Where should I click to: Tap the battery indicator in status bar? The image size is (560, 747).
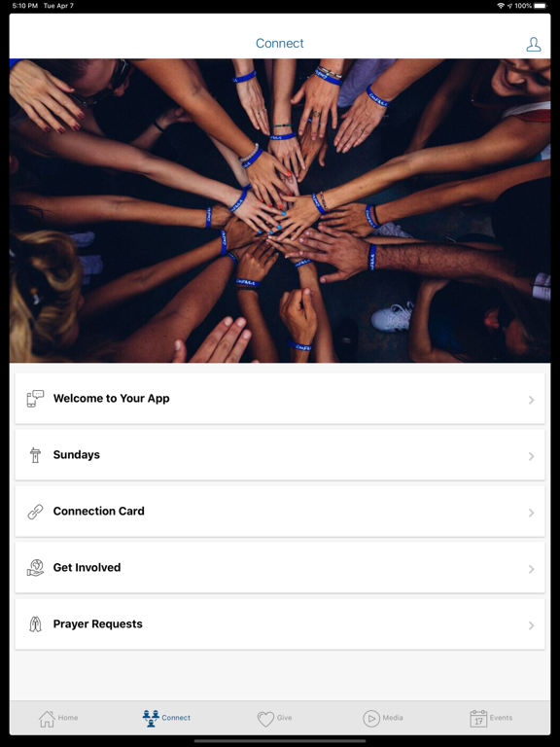541,6
